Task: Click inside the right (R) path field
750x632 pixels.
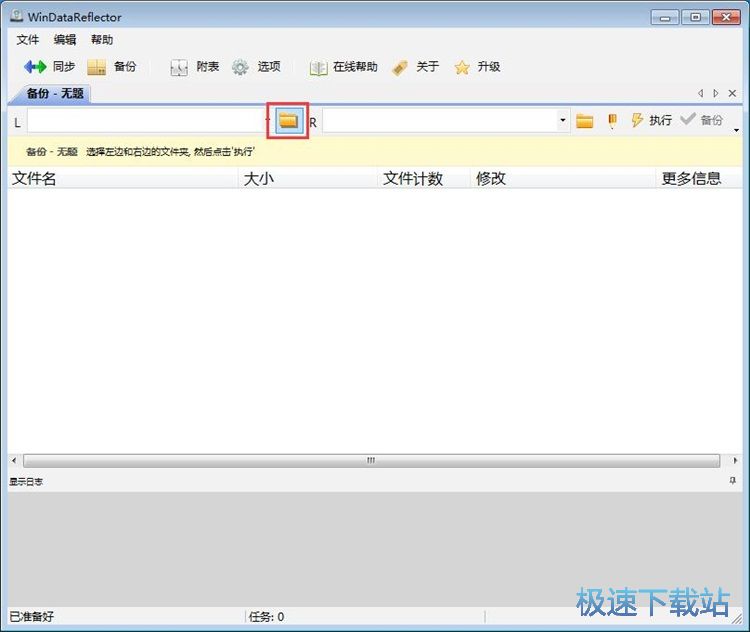Action: click(441, 121)
